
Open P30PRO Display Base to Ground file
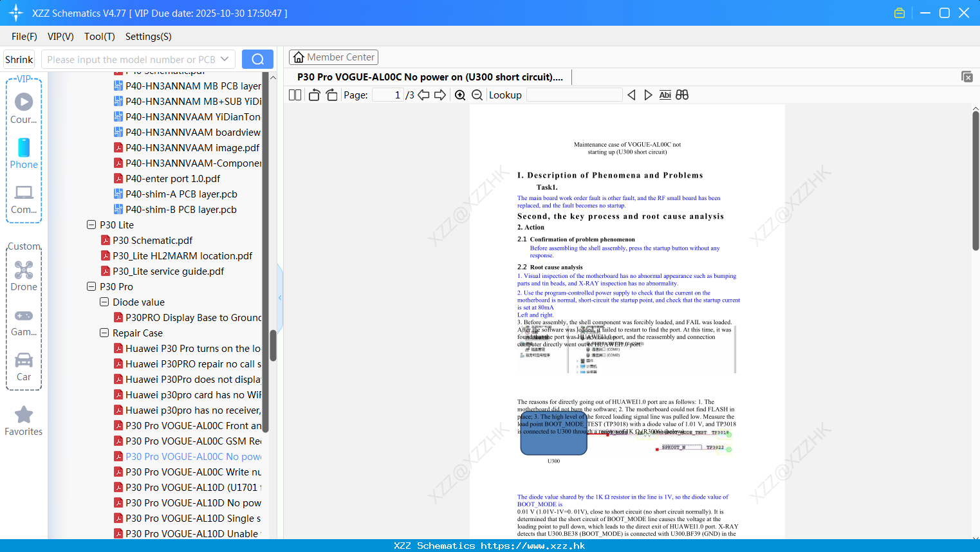pos(187,317)
